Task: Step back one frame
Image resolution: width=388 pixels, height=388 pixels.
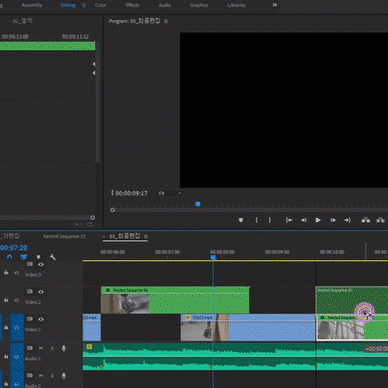Action: (304, 220)
